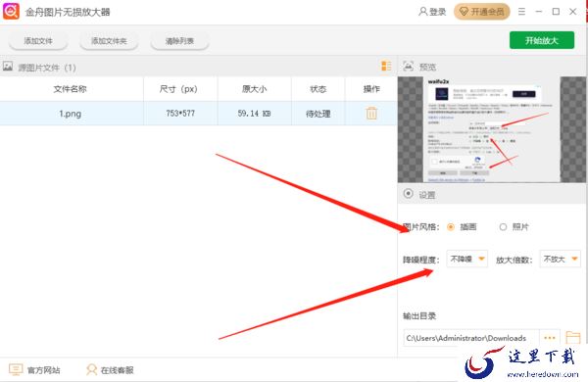Click the preview thumbnail image
588x382 pixels.
point(492,129)
